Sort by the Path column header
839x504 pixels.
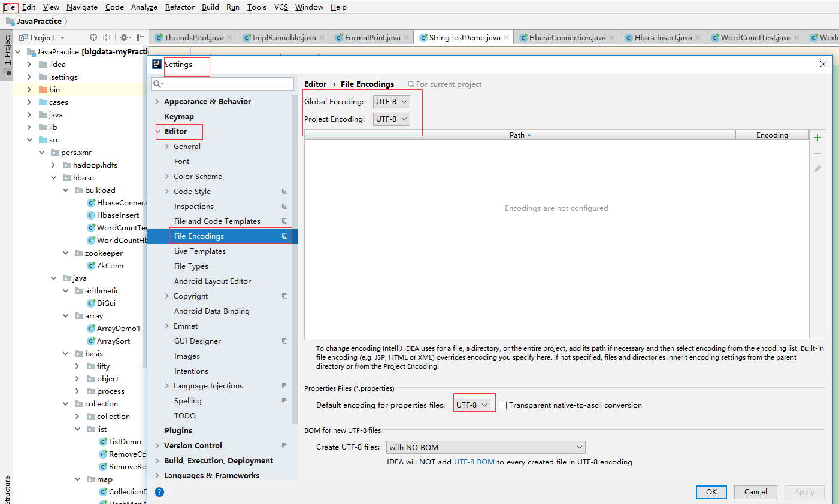pyautogui.click(x=520, y=135)
